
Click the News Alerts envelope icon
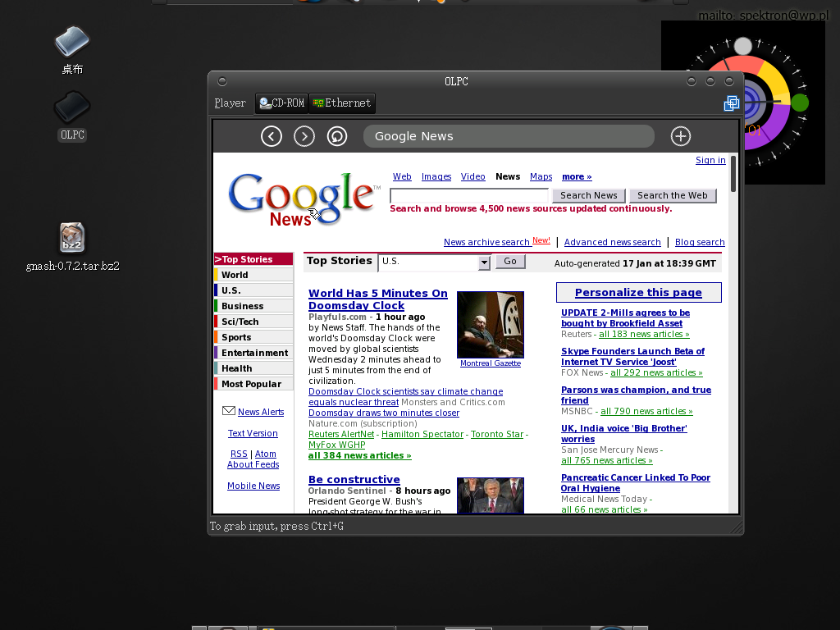coord(229,411)
